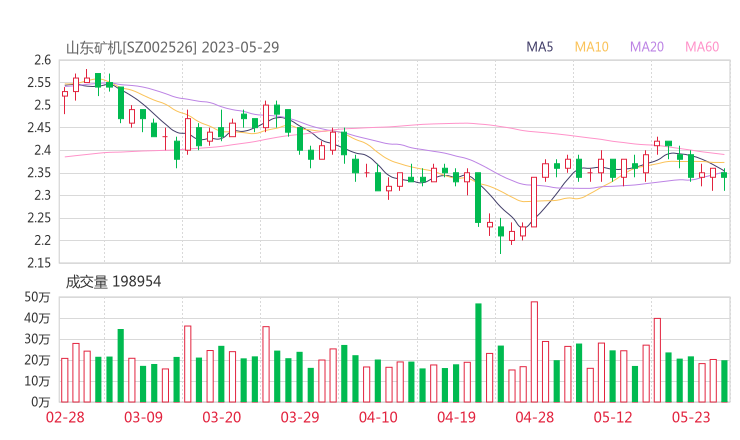This screenshot has height=440, width=740.
Task: Click the 10万 volume axis label
Action: pyautogui.click(x=37, y=381)
